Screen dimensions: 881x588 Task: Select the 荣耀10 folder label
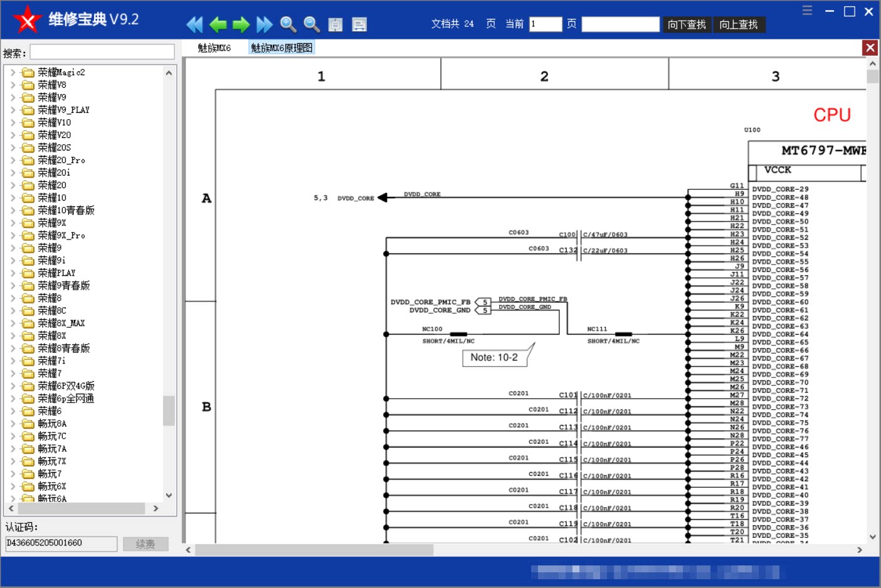[52, 197]
